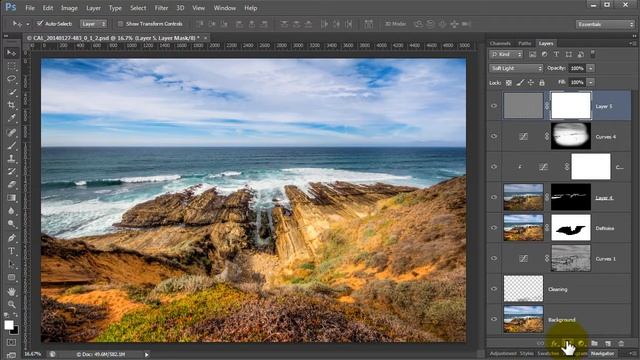Select the Hand tool

11,291
